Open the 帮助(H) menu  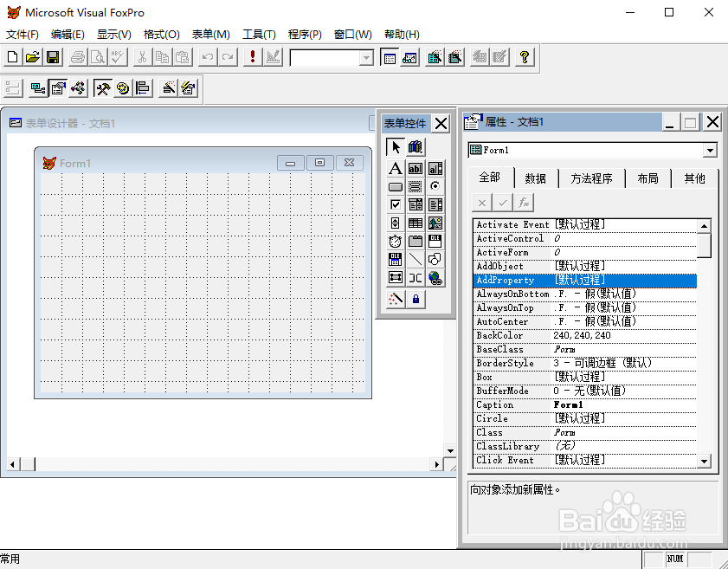tap(402, 35)
